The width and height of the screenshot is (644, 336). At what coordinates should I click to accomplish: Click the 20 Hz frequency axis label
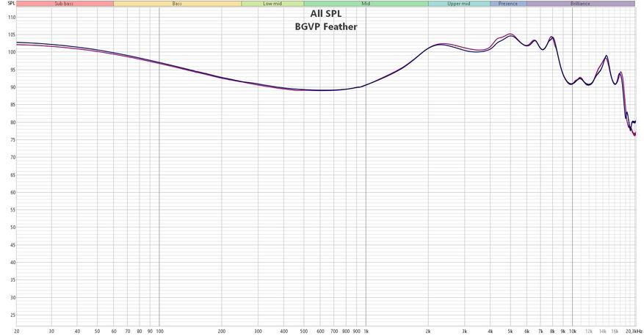click(x=17, y=331)
